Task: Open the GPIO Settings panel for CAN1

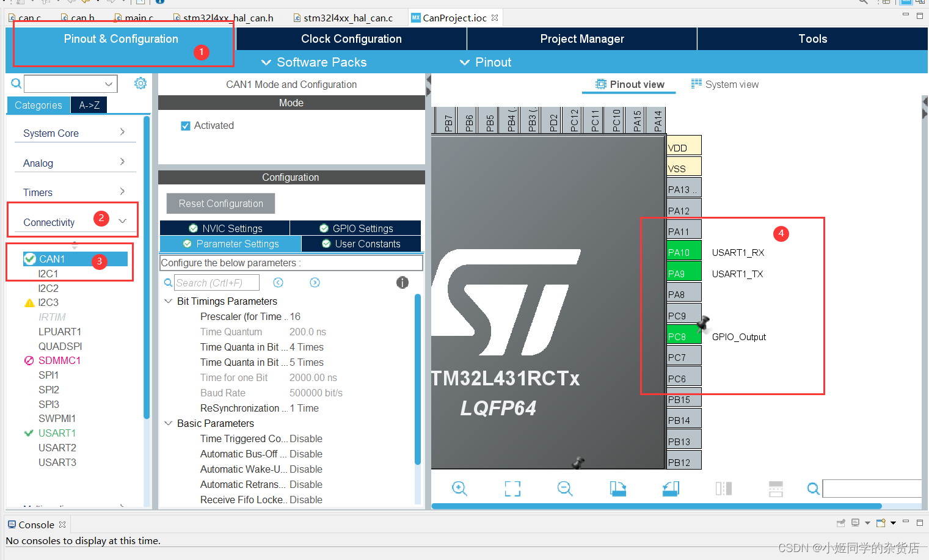Action: pos(355,227)
